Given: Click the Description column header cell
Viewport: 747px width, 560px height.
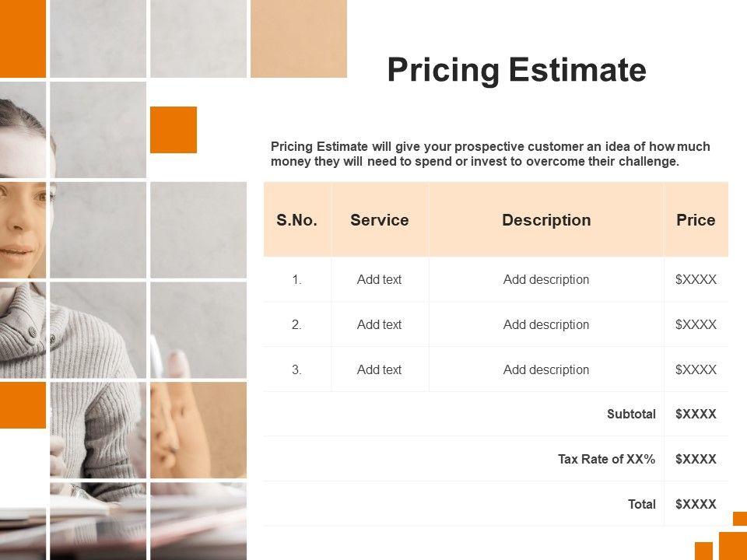Looking at the screenshot, I should tap(546, 220).
